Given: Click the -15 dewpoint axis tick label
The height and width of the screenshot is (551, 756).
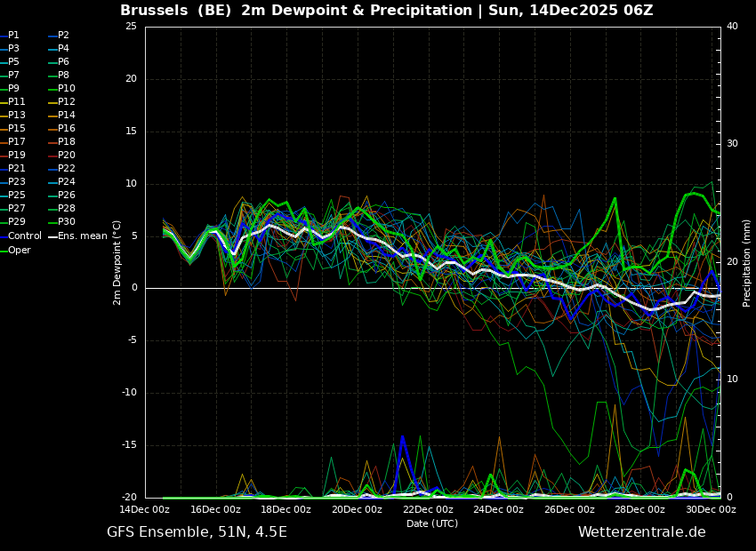Looking at the screenshot, I should click(130, 445).
